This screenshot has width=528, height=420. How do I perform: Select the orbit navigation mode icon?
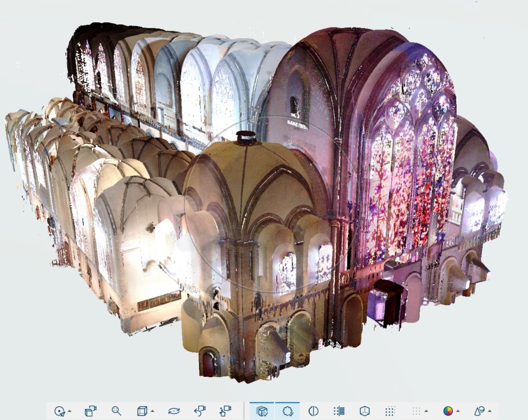pyautogui.click(x=60, y=411)
